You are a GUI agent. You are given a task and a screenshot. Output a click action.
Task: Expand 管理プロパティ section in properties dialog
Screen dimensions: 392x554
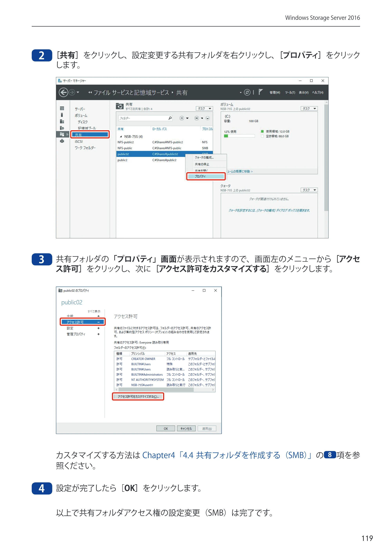(x=99, y=334)
